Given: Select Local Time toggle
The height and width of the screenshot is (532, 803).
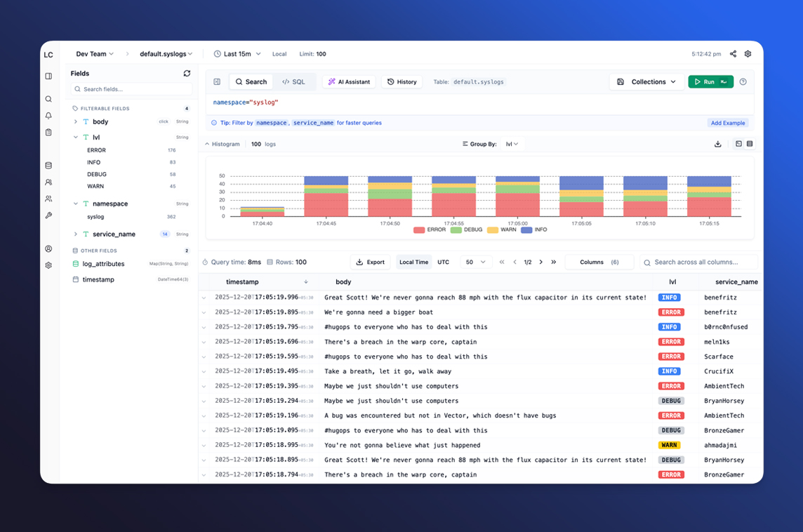Looking at the screenshot, I should click(x=413, y=262).
